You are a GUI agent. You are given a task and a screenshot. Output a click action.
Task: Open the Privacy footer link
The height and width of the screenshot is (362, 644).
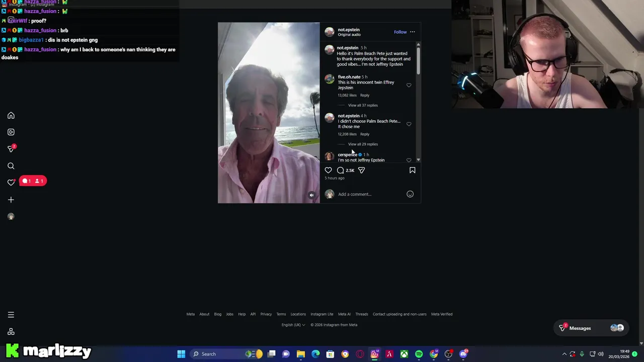(x=266, y=314)
